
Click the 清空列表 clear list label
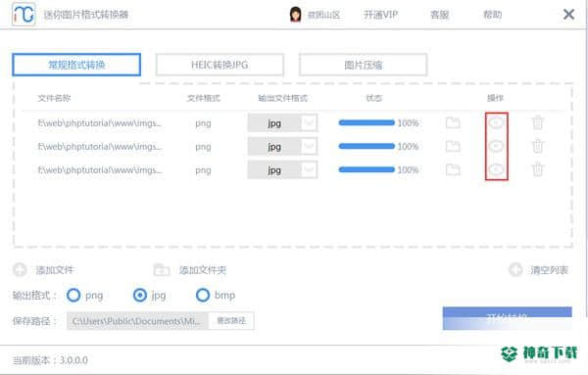550,269
